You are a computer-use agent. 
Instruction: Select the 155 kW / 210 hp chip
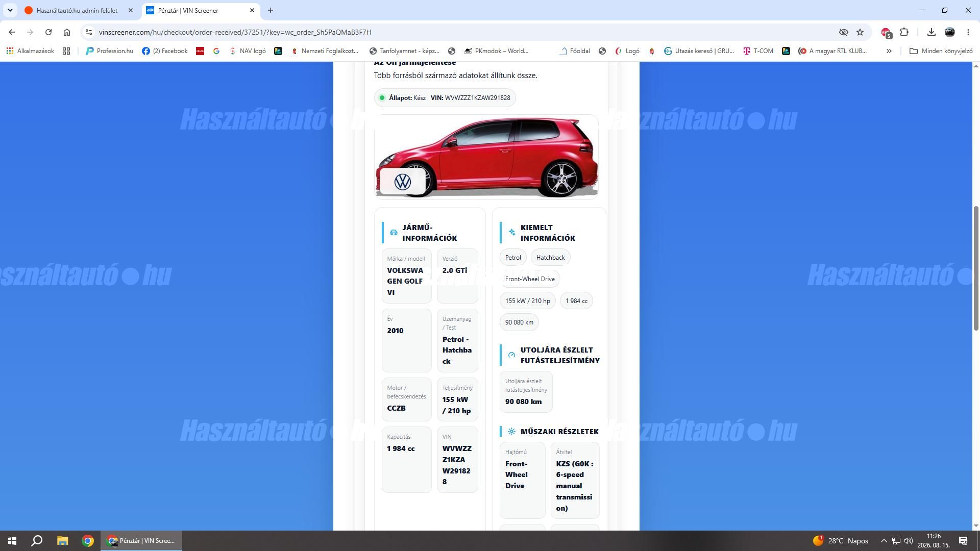point(528,301)
